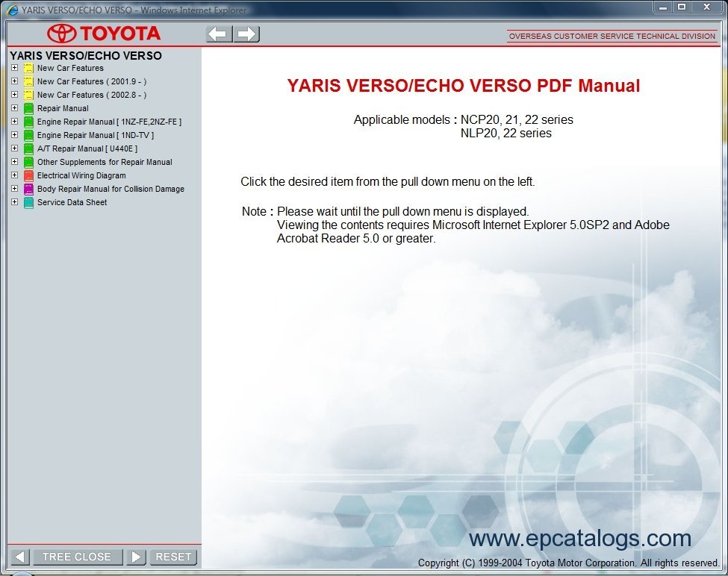The width and height of the screenshot is (728, 576).
Task: Click the NLP20, 22 series text
Action: [506, 133]
